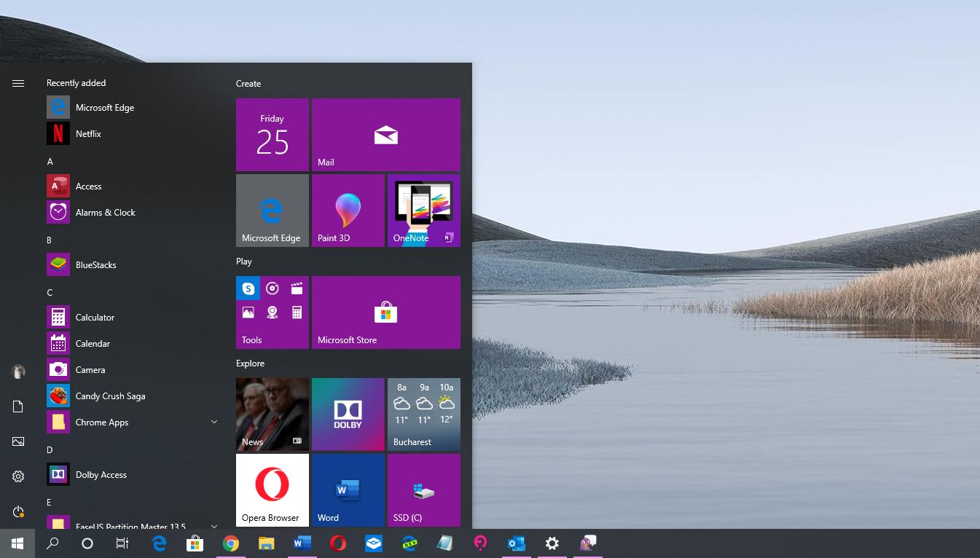
Task: Open the News tile
Action: (273, 414)
